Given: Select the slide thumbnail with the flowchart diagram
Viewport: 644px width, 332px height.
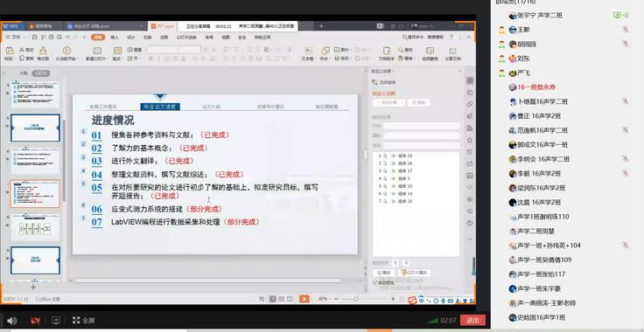Looking at the screenshot, I should point(35,227).
